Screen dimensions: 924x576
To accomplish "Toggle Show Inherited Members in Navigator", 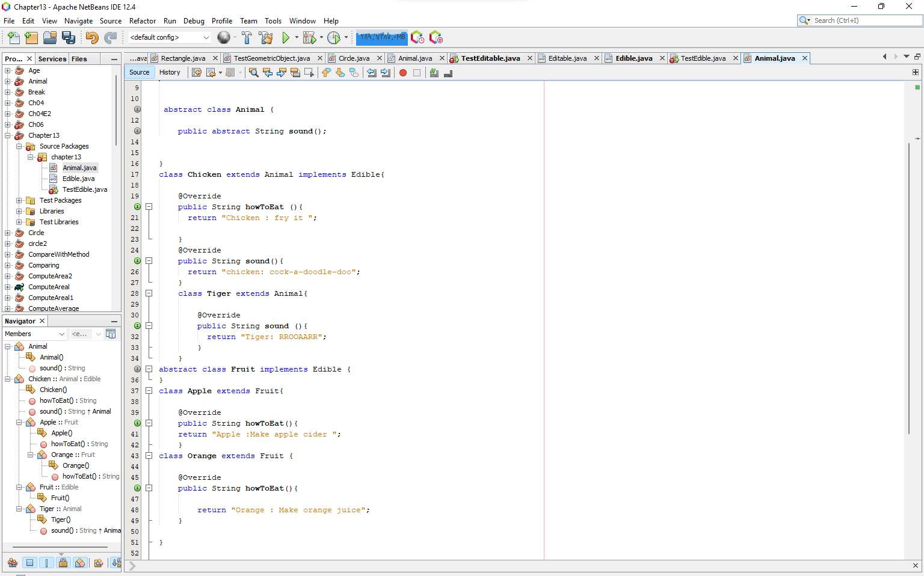I will [13, 562].
